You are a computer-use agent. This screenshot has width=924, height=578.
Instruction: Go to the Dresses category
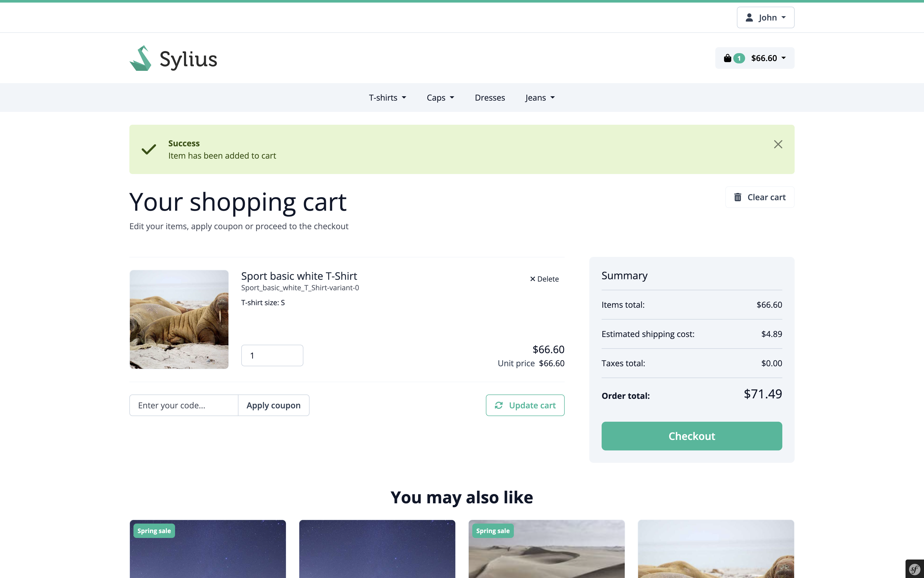pos(489,98)
